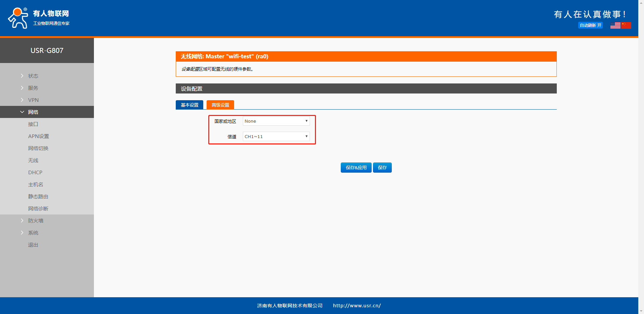Viewport: 644px width, 314px height.
Task: Collapse the 网络 sidebar section
Action: click(x=33, y=112)
